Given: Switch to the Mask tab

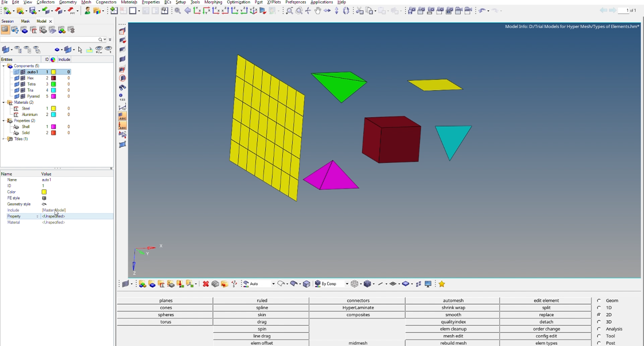Looking at the screenshot, I should (x=26, y=21).
